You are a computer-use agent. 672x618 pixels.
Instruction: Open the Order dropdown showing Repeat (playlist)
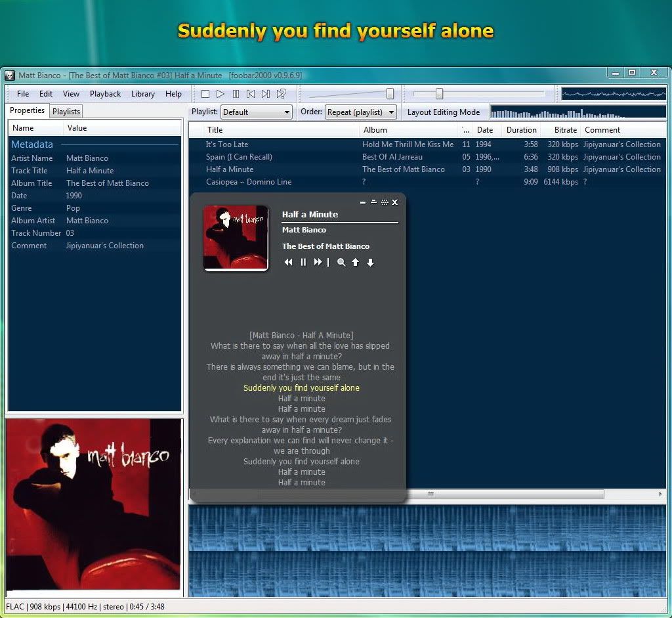pyautogui.click(x=361, y=112)
